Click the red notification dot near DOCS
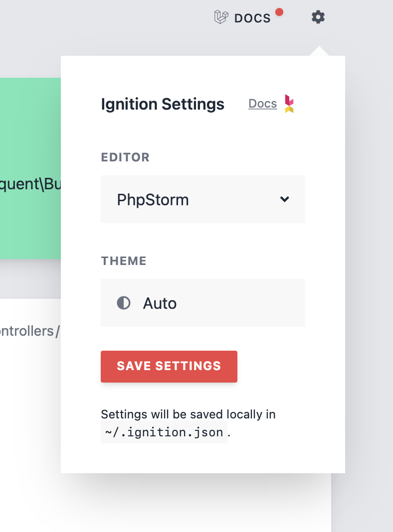This screenshot has width=393, height=532. click(279, 12)
